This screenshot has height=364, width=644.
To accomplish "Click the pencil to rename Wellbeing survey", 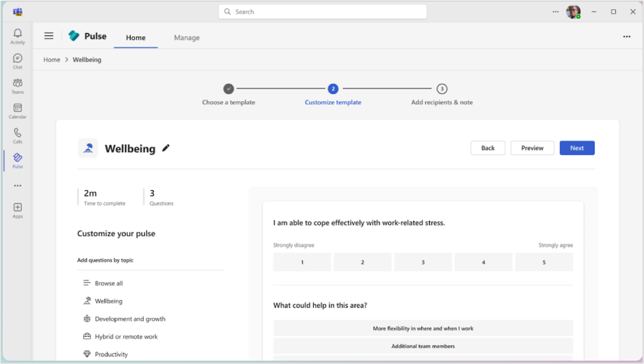I will tap(165, 148).
